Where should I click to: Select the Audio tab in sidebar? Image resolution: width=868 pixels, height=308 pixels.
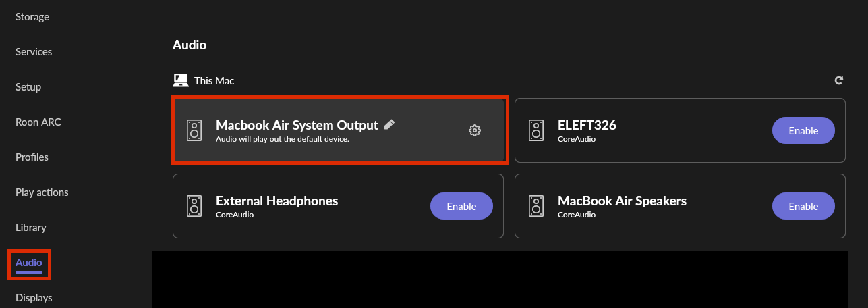pyautogui.click(x=29, y=263)
